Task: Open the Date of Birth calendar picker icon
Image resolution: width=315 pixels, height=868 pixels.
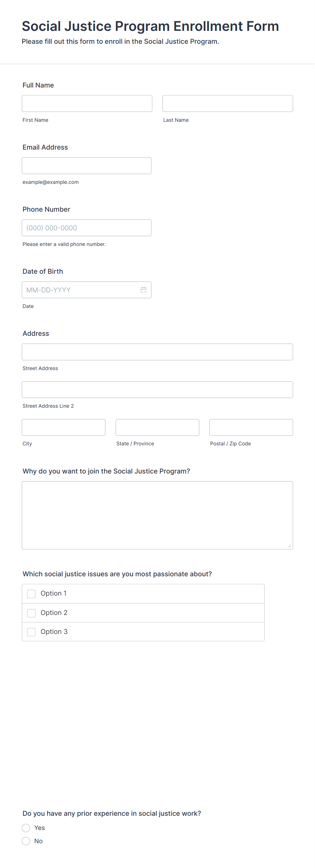Action: pyautogui.click(x=144, y=290)
